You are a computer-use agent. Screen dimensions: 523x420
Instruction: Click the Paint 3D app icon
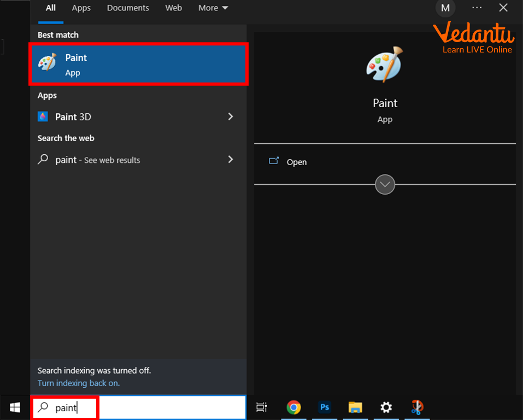click(x=43, y=116)
